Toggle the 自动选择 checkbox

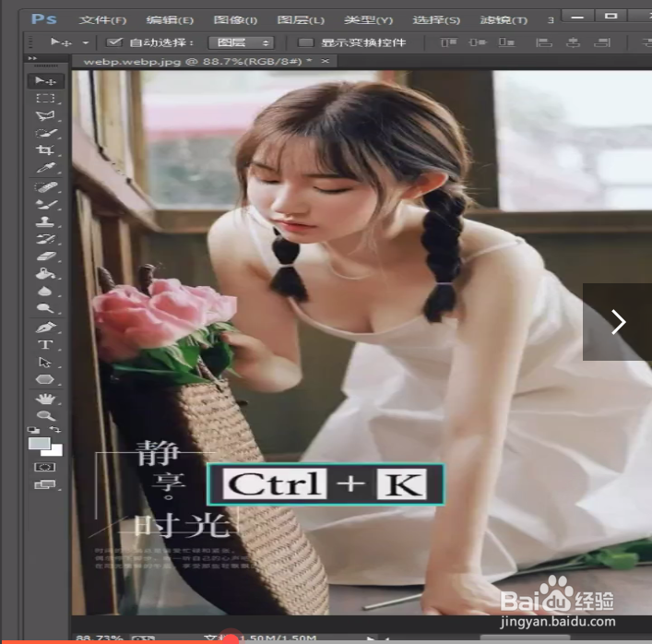coord(114,42)
